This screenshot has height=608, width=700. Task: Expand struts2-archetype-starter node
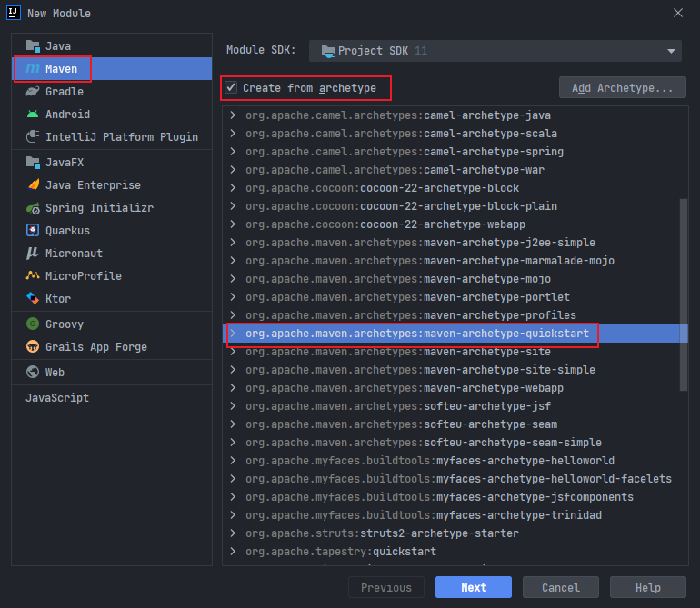[233, 533]
